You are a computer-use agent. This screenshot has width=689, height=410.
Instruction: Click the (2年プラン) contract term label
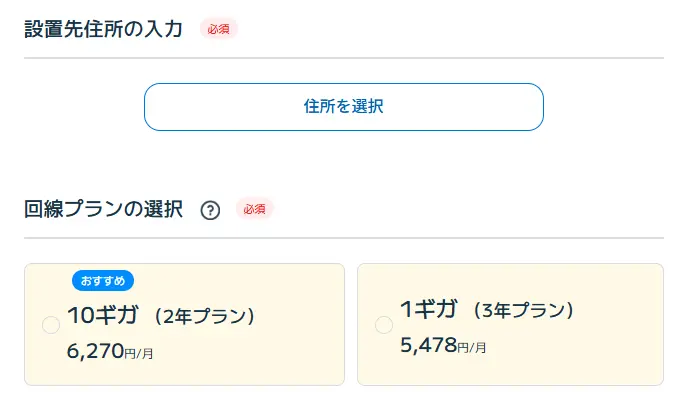(206, 316)
